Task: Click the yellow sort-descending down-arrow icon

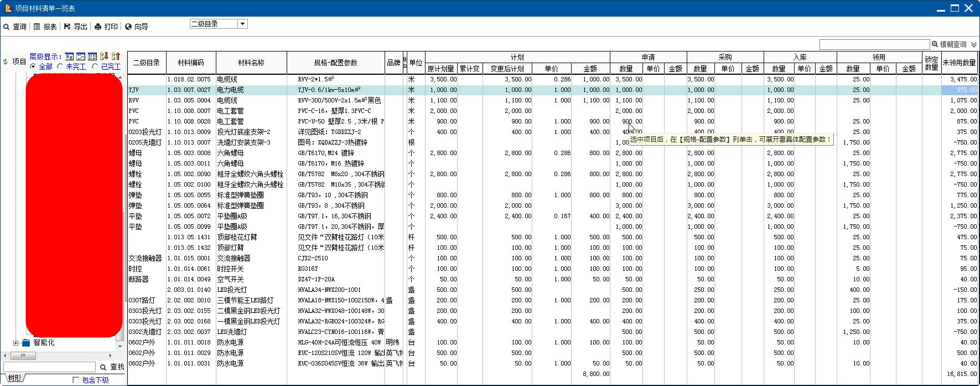Action: (x=104, y=56)
